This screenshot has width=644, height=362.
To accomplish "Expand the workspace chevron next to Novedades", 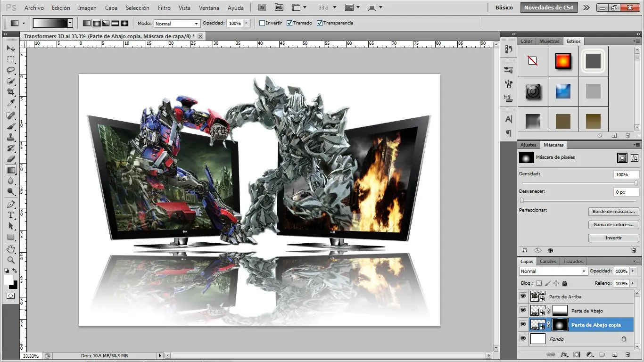I will point(586,8).
